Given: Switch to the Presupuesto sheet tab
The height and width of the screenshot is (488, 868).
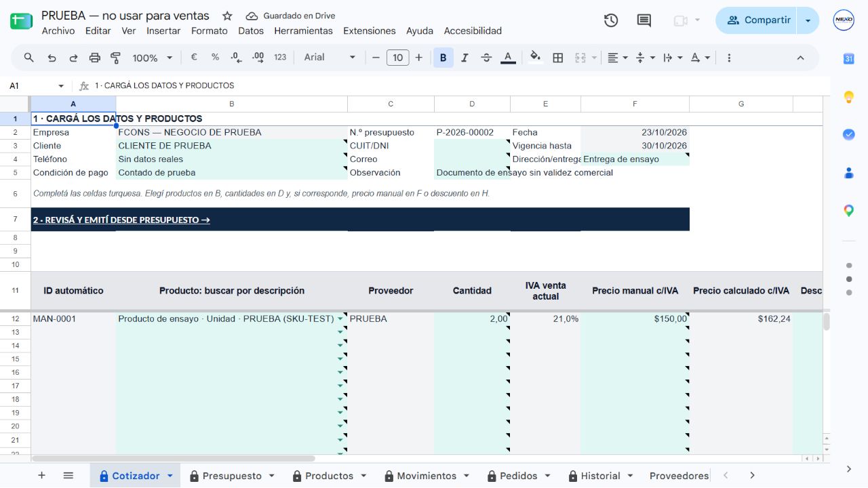Looking at the screenshot, I should pyautogui.click(x=232, y=476).
